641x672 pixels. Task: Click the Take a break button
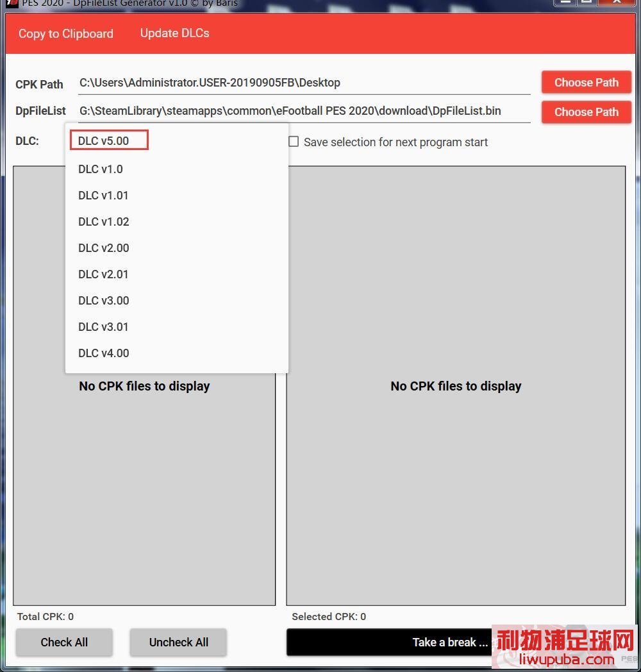(450, 642)
